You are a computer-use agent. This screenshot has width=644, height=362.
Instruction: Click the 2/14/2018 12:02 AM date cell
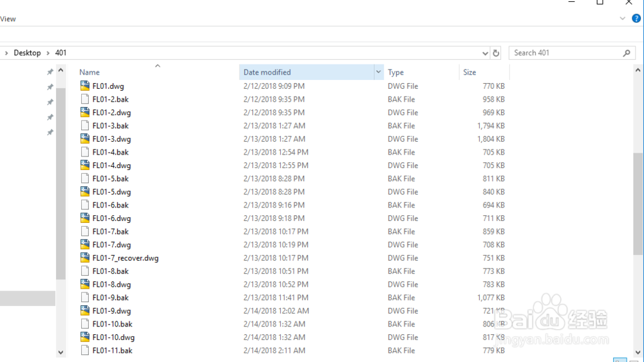pyautogui.click(x=276, y=311)
